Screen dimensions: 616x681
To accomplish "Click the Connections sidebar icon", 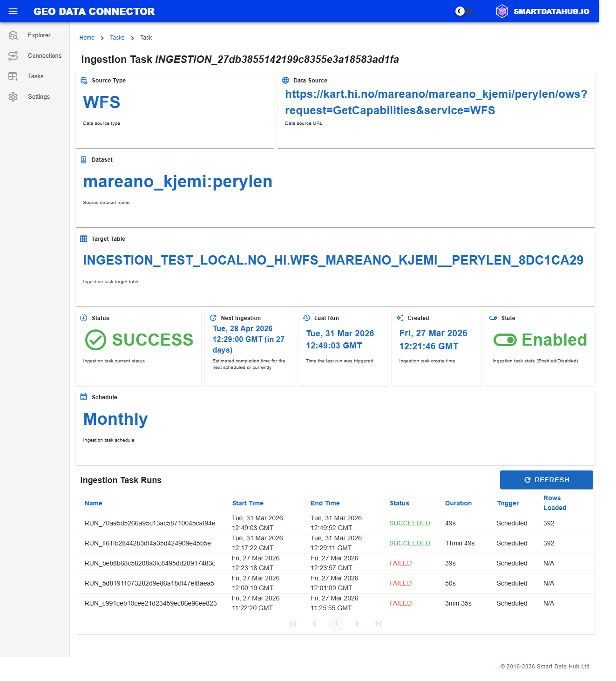I will 13,56.
